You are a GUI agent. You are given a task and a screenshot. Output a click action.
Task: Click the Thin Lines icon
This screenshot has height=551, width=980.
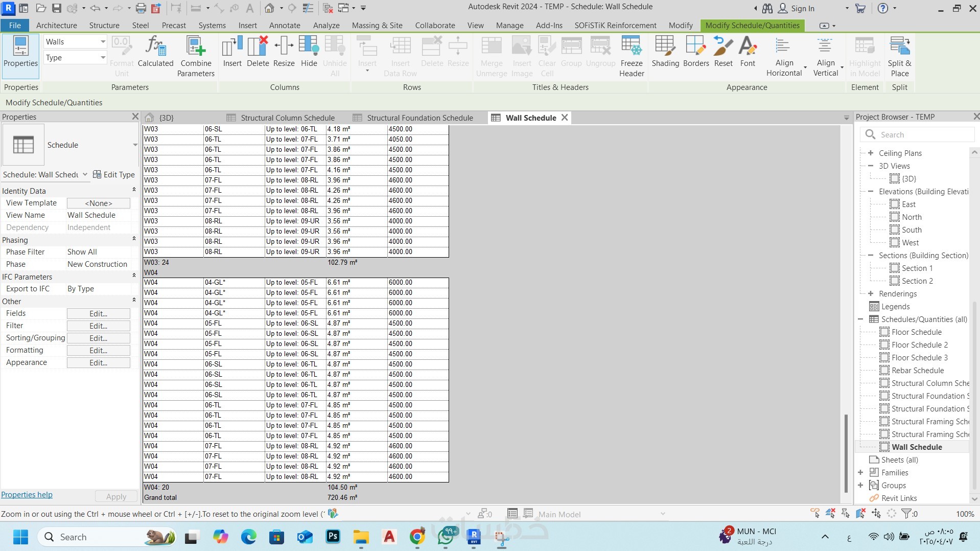(308, 8)
